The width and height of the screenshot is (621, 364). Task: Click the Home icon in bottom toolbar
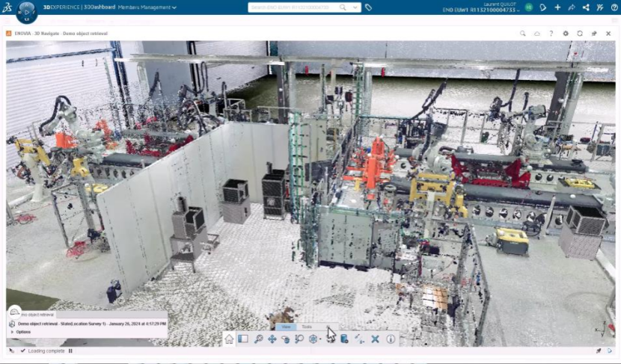(x=229, y=339)
